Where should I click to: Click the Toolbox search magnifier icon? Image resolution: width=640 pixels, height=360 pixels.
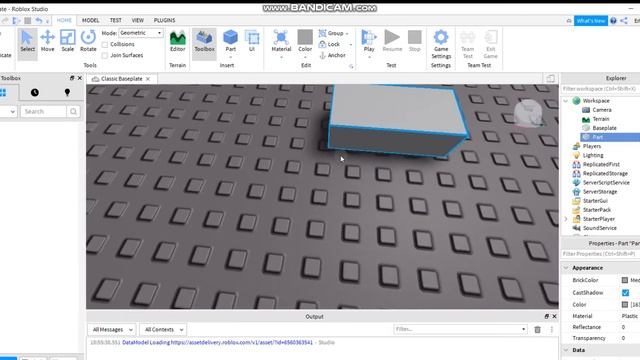coord(73,111)
